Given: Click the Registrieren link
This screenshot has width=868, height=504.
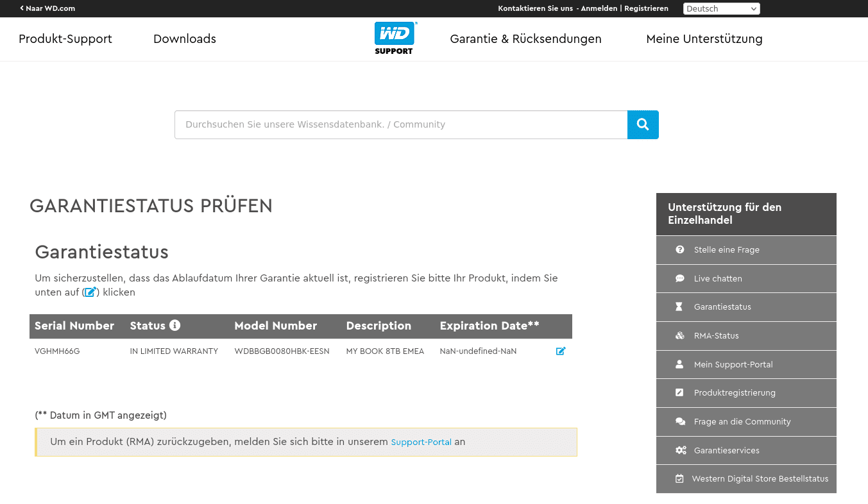Looking at the screenshot, I should point(646,8).
